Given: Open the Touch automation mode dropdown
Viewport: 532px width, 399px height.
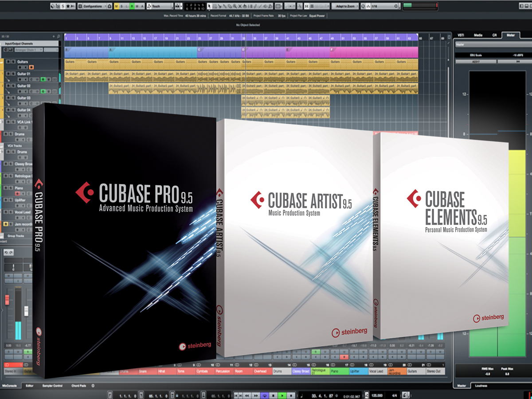Looking at the screenshot, I should click(x=160, y=6).
